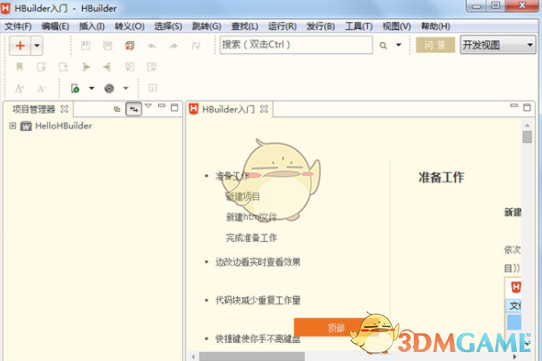Viewport: 542px width, 361px height.
Task: Open the 开发视图 view combo box
Action: click(498, 45)
